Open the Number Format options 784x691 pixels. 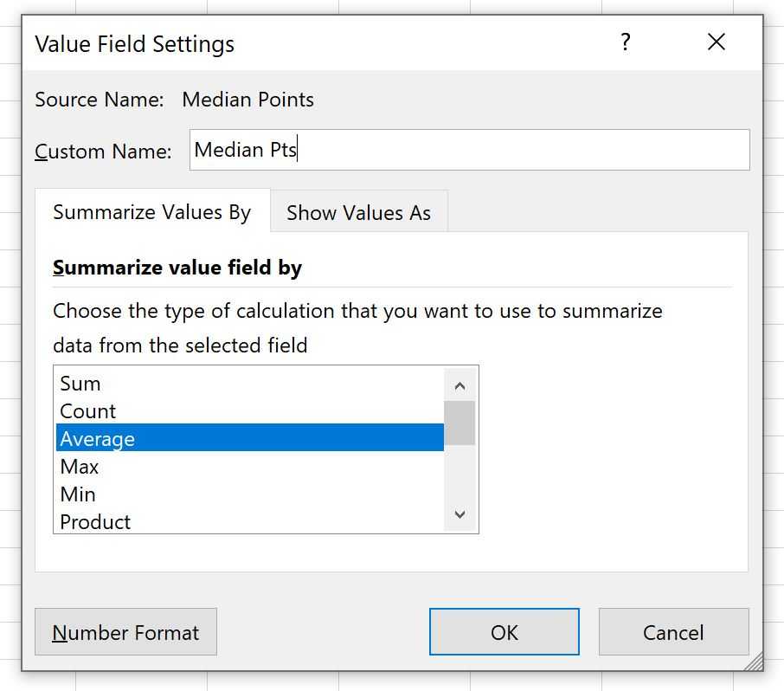(x=125, y=632)
